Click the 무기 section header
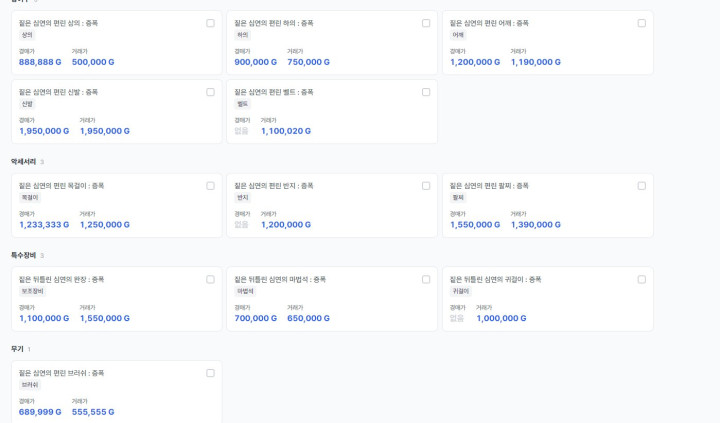This screenshot has width=720, height=423. tap(17, 349)
